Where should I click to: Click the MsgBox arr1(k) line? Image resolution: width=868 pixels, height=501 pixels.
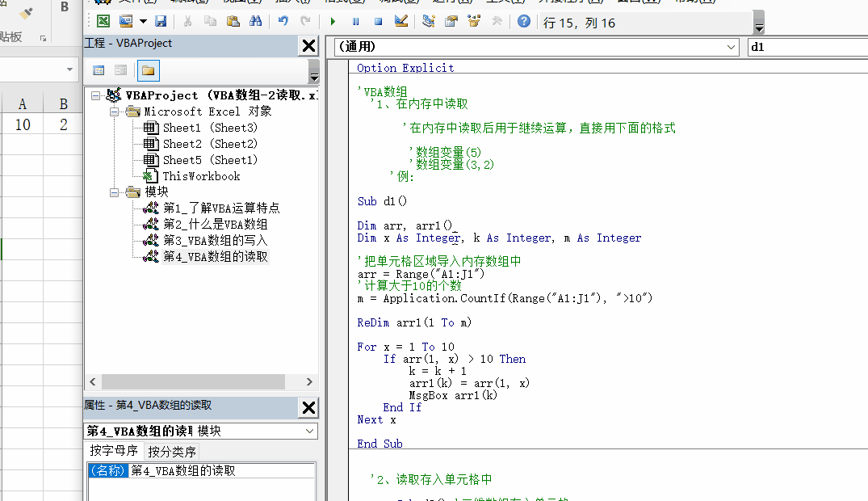(453, 395)
